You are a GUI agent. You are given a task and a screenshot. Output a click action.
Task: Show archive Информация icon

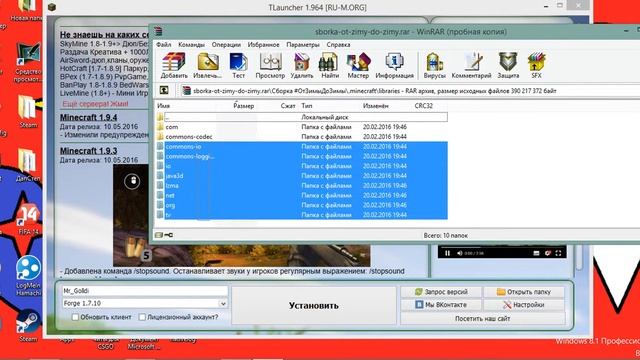coord(394,65)
